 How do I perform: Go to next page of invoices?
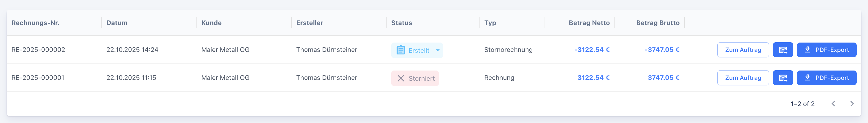click(x=851, y=104)
